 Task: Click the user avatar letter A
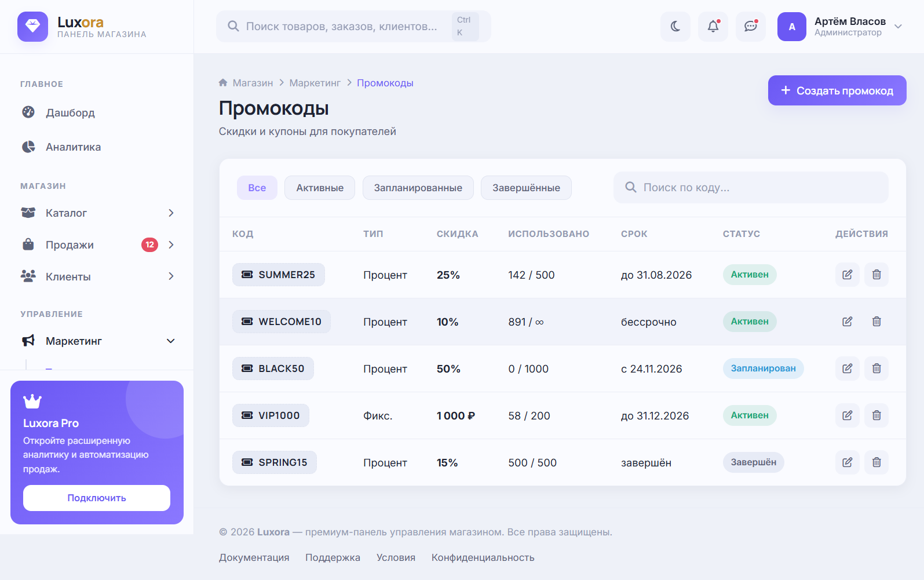point(792,27)
